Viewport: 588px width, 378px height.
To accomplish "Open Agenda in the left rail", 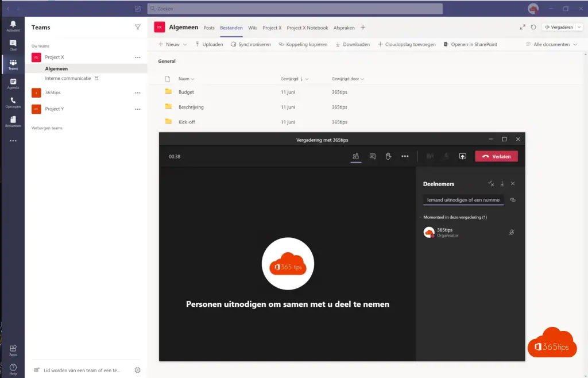I will [x=13, y=84].
